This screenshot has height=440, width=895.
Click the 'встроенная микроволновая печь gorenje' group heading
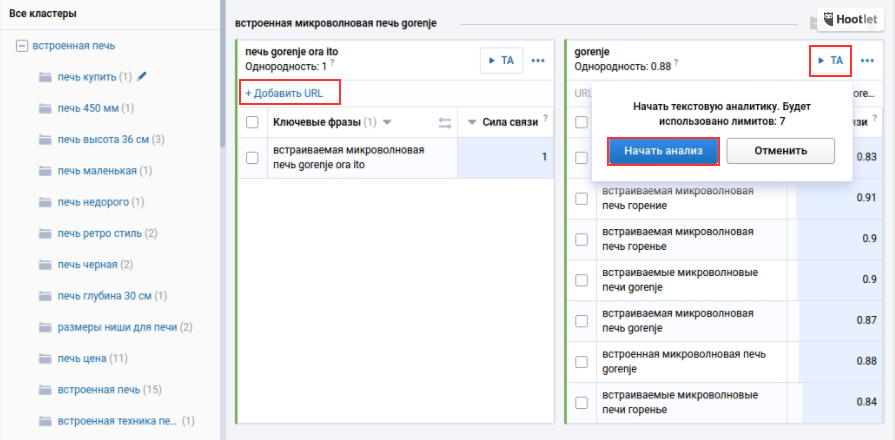click(x=336, y=24)
